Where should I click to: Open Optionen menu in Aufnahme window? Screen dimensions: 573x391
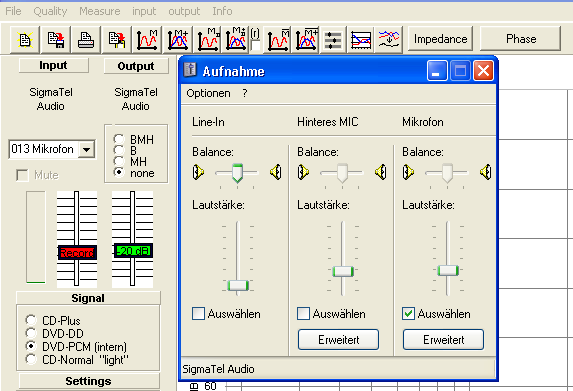208,94
